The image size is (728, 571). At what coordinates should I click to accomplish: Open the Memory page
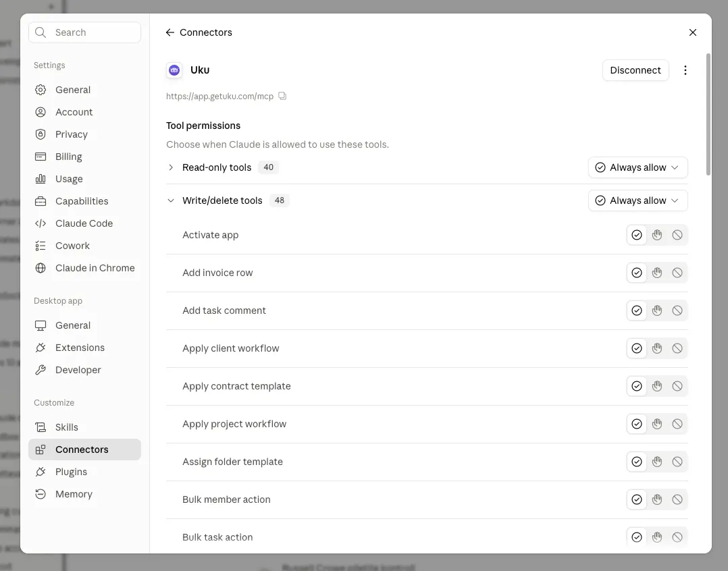tap(84, 494)
